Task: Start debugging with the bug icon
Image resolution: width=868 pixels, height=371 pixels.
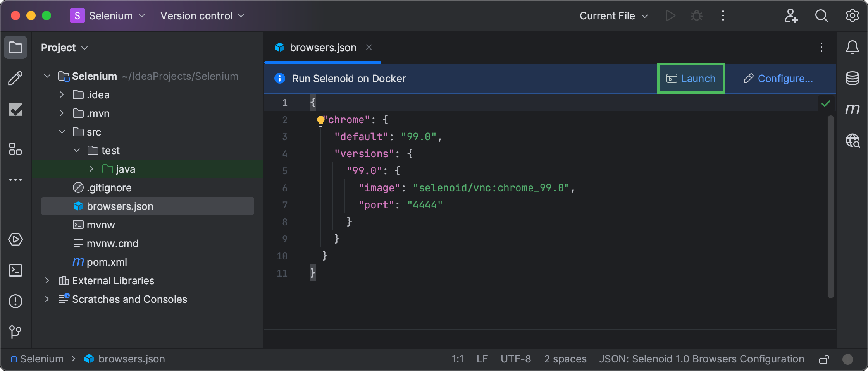Action: tap(696, 15)
